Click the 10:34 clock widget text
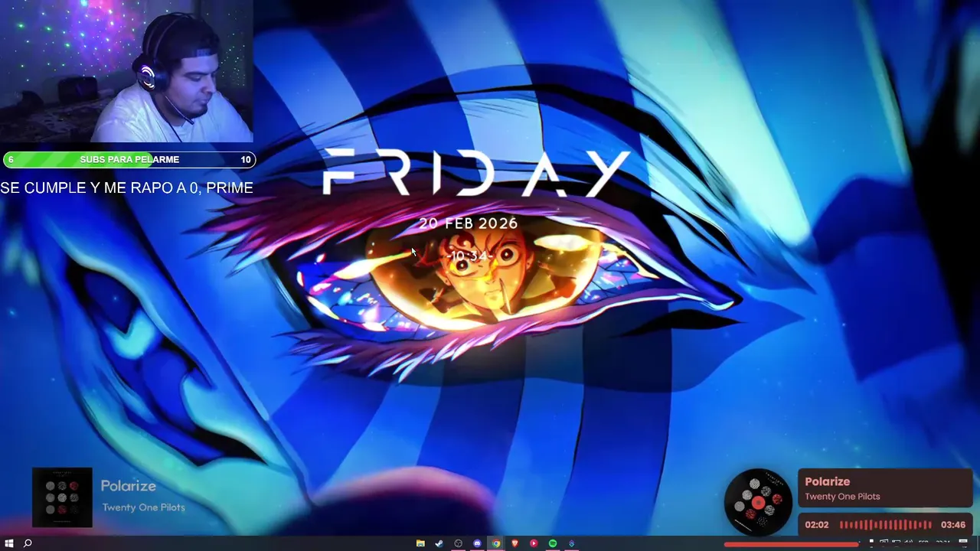980x551 pixels. click(x=469, y=256)
